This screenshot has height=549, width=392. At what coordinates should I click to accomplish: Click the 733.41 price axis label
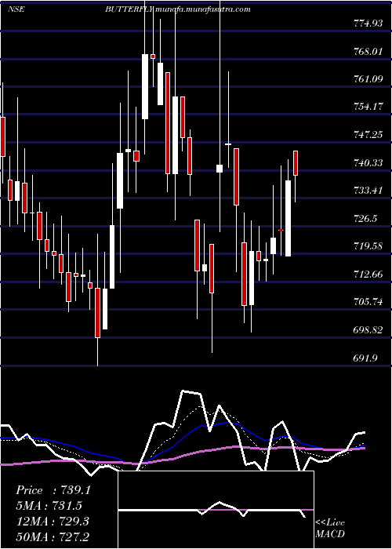click(368, 191)
